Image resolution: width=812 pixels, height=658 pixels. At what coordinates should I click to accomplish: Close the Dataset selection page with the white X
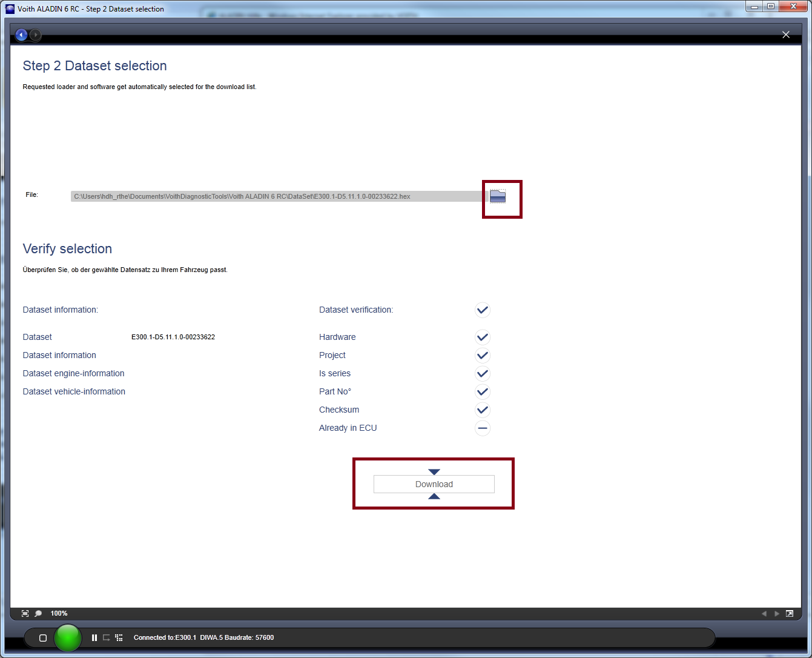[x=786, y=35]
